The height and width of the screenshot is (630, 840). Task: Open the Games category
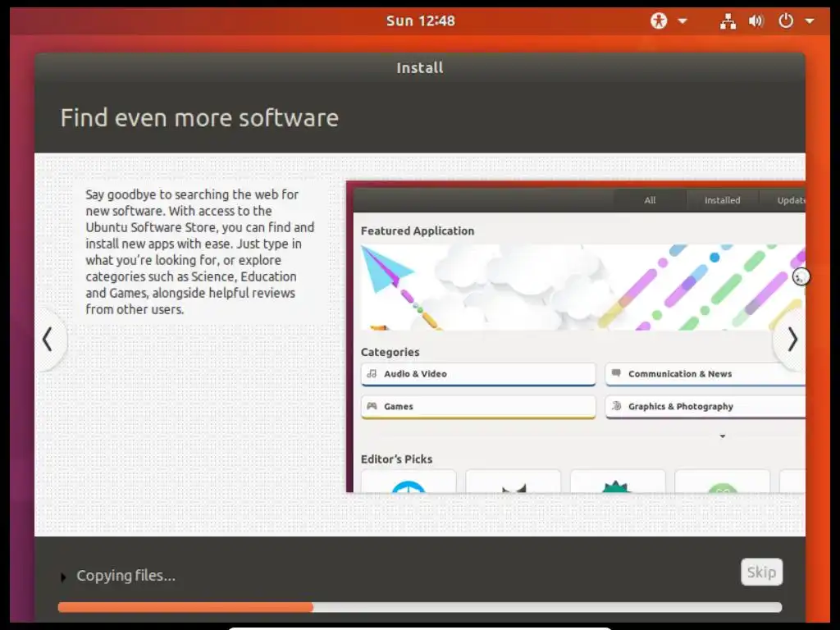pyautogui.click(x=478, y=407)
